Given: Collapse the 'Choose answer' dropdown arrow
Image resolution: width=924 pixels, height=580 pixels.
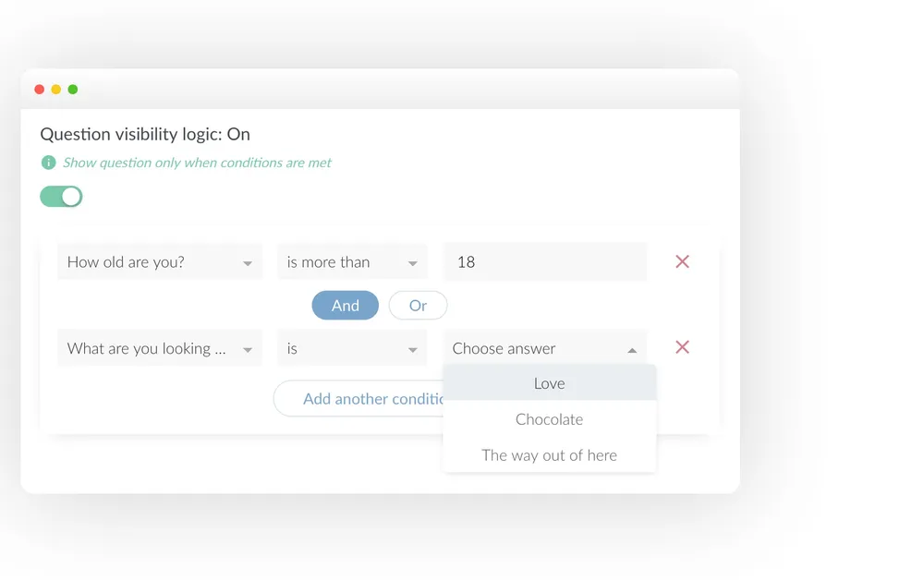Looking at the screenshot, I should 632,350.
